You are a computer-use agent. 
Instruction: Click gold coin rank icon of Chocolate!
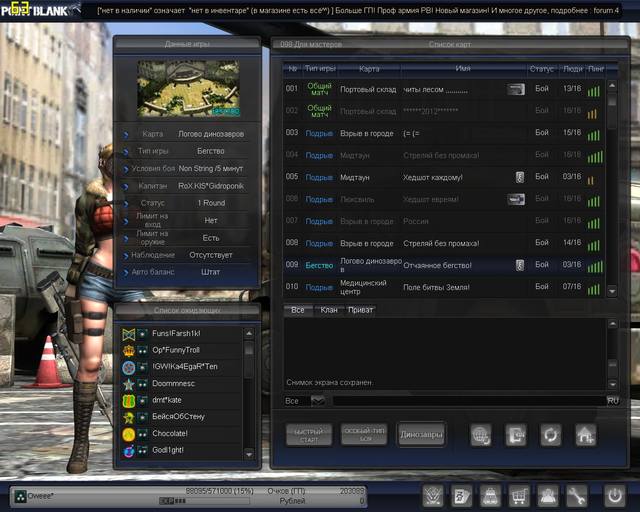pos(129,434)
